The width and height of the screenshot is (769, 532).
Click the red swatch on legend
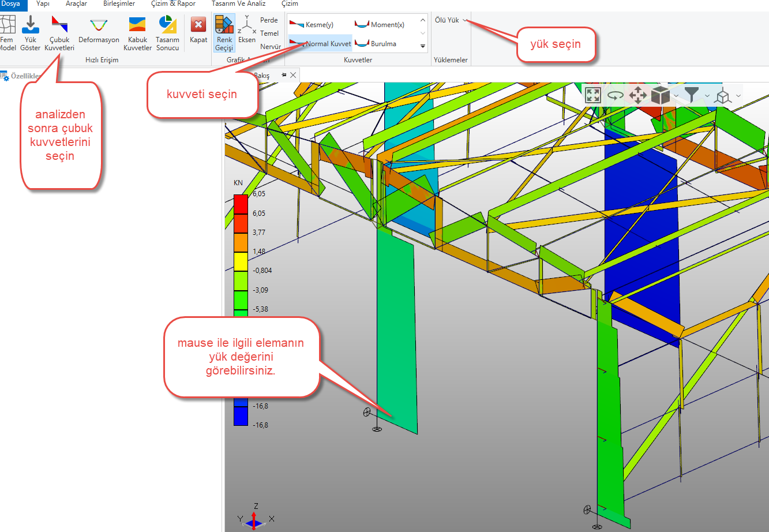(241, 204)
